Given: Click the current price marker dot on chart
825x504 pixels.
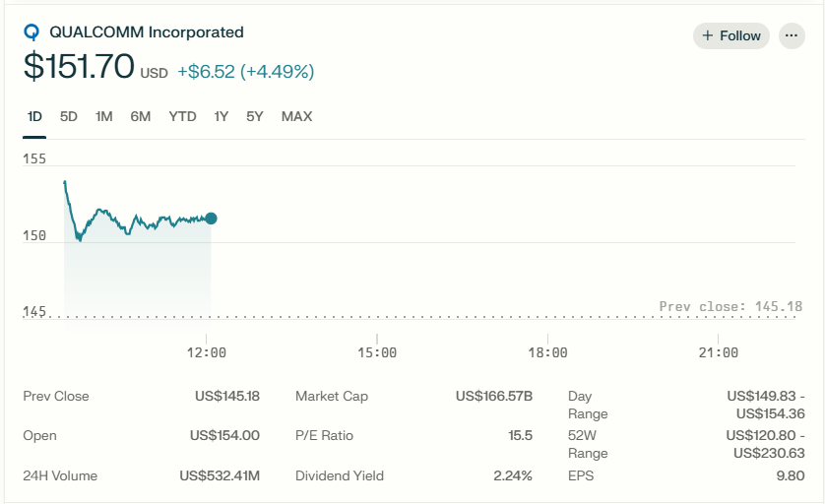Looking at the screenshot, I should pyautogui.click(x=211, y=219).
